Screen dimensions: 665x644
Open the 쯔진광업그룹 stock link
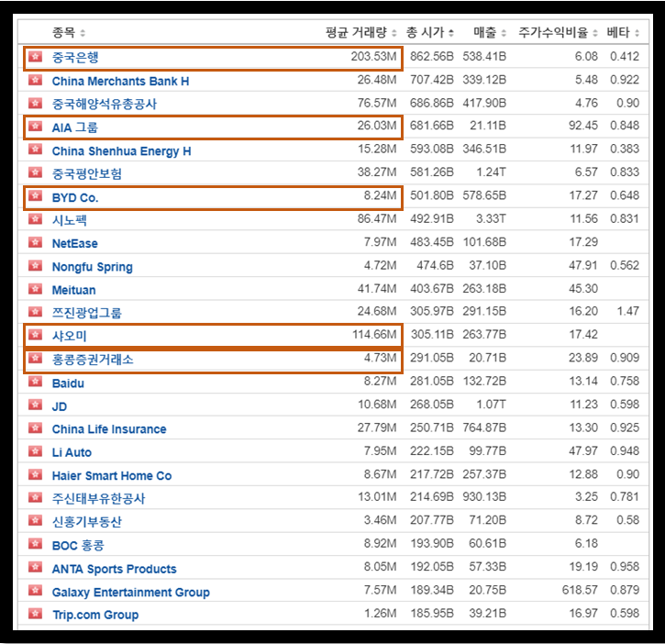tap(86, 313)
